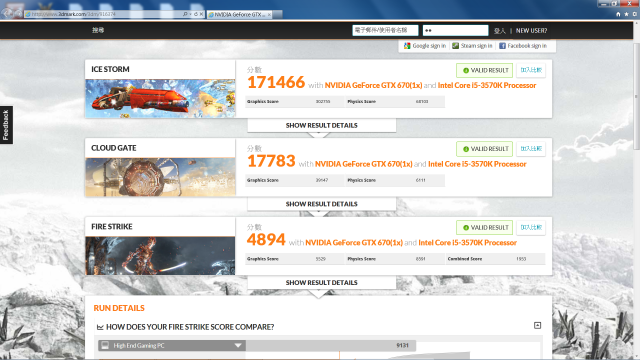This screenshot has width=640, height=360.
Task: Sign in with the Google sign in link
Action: pyautogui.click(x=429, y=46)
